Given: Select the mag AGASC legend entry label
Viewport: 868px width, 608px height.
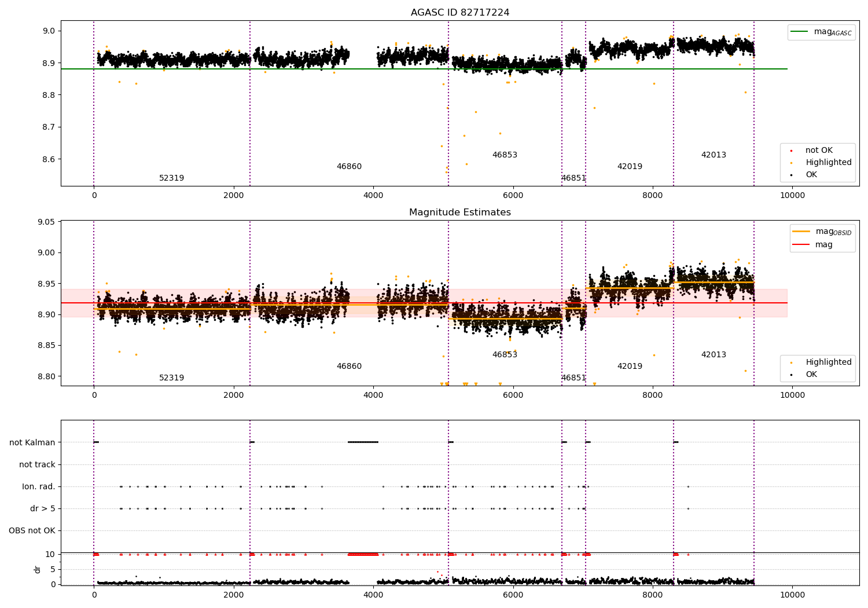Looking at the screenshot, I should tap(833, 32).
